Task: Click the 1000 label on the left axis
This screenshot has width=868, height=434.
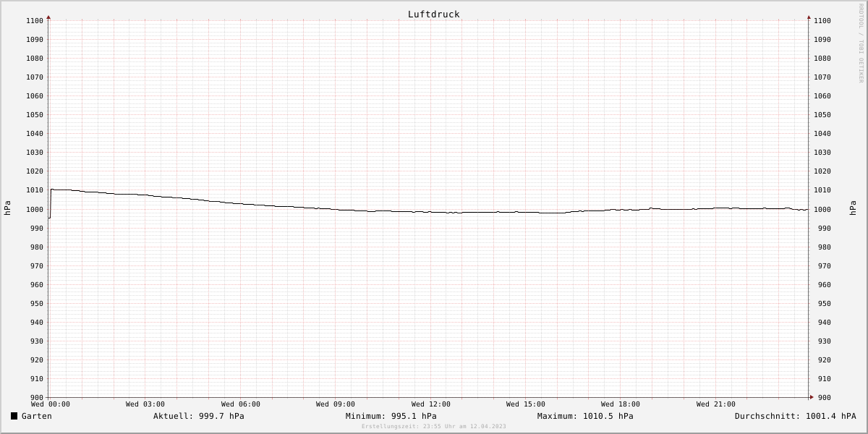Action: [34, 210]
